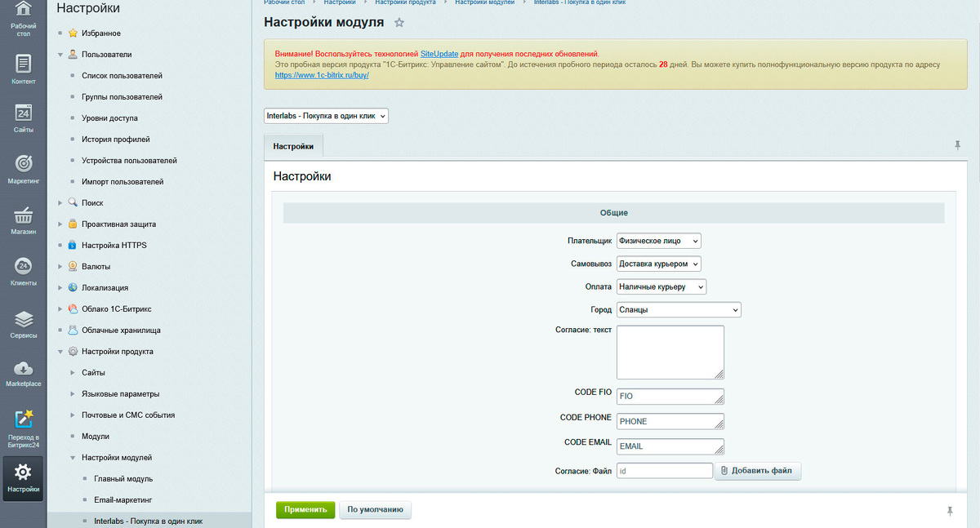Focus the CODE PHONE field
Image resolution: width=980 pixels, height=528 pixels.
pos(670,421)
